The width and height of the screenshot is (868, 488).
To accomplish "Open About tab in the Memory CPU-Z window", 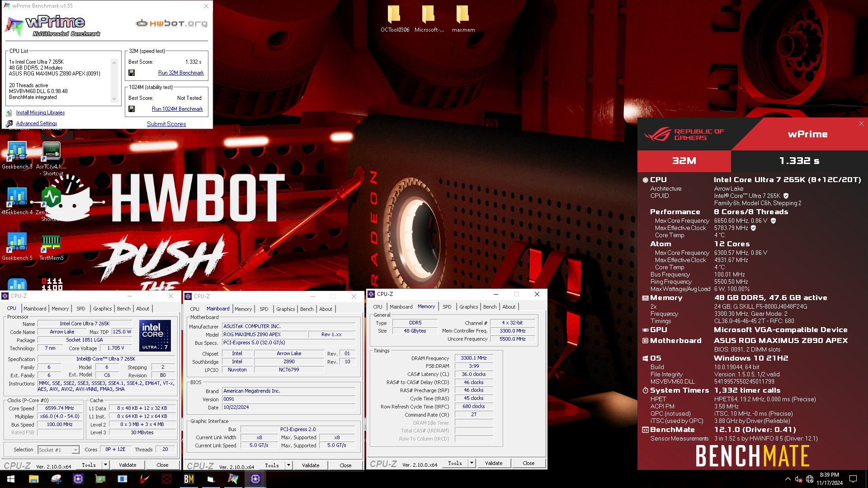I will pos(509,307).
